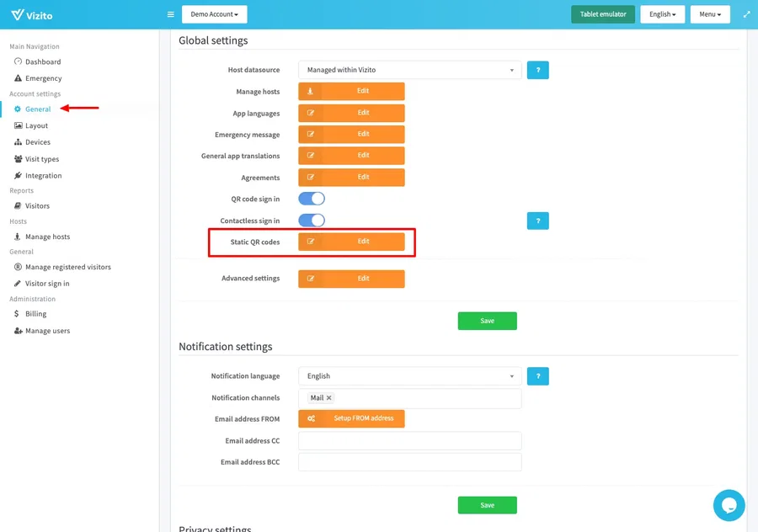
Task: Toggle the QR code sign in switch
Action: tap(312, 199)
